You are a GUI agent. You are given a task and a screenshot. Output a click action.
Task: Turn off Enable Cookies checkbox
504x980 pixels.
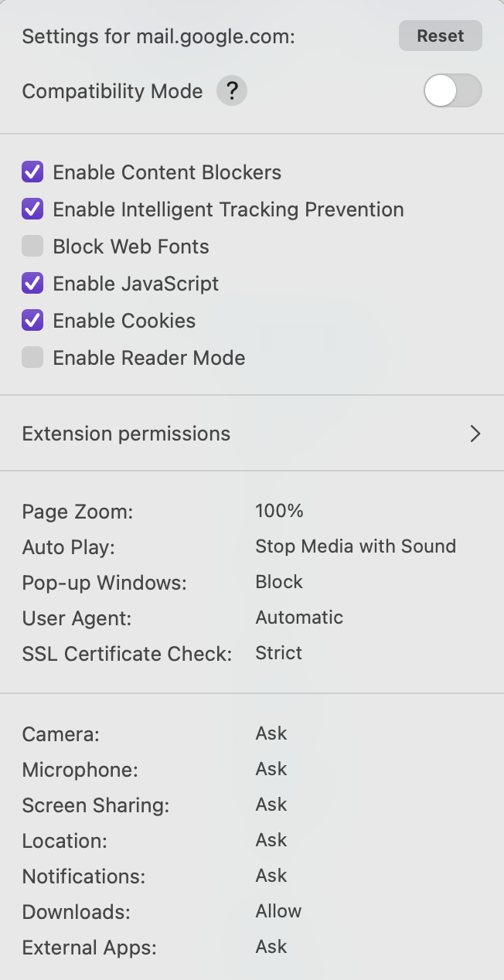point(32,321)
